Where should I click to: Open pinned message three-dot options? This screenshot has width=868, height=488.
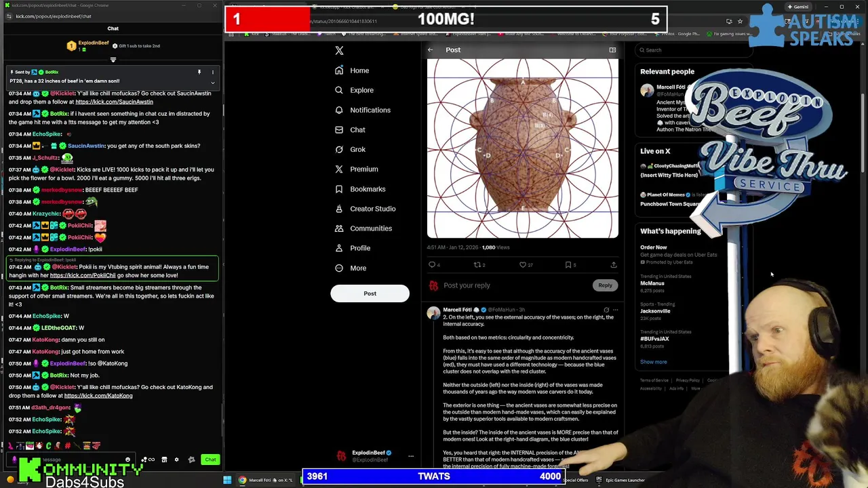coord(212,72)
